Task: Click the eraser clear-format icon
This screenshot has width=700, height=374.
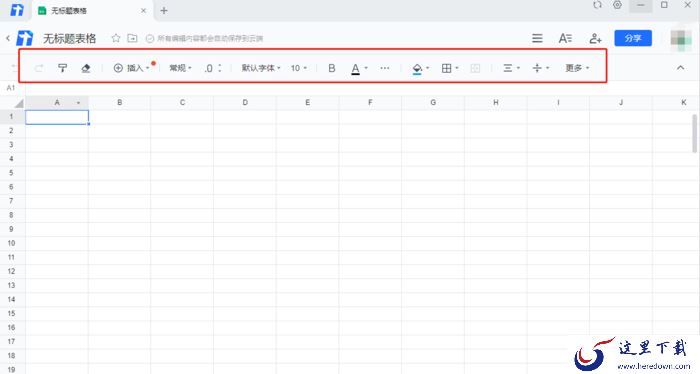Action: click(x=86, y=68)
